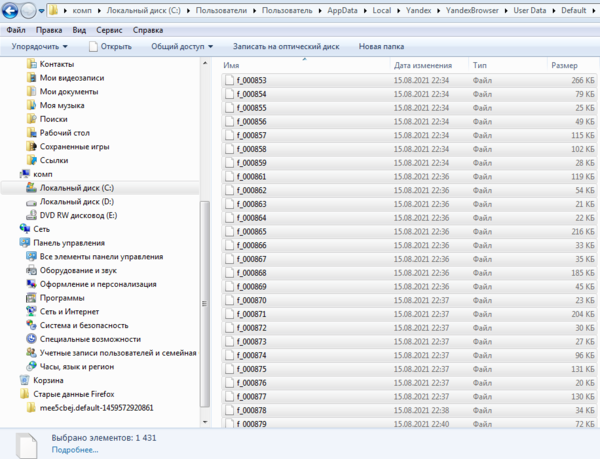Open the Сервис menu
The image size is (600, 459).
click(109, 30)
